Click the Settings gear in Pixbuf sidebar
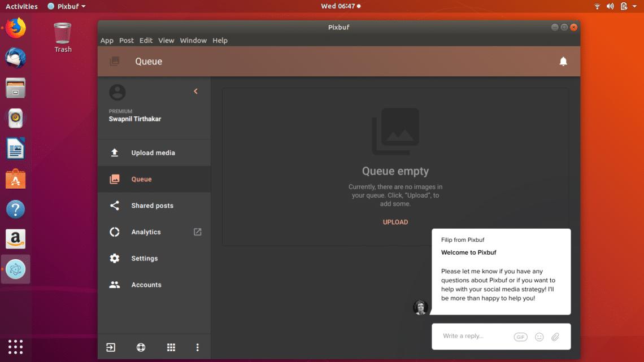 pos(114,258)
